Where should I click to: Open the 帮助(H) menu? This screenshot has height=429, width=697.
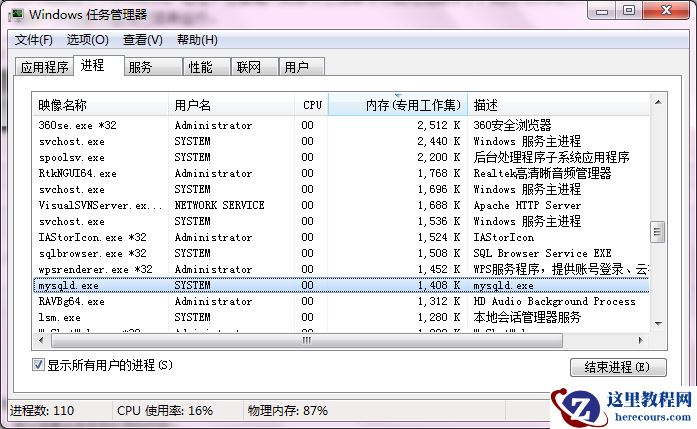pyautogui.click(x=197, y=40)
